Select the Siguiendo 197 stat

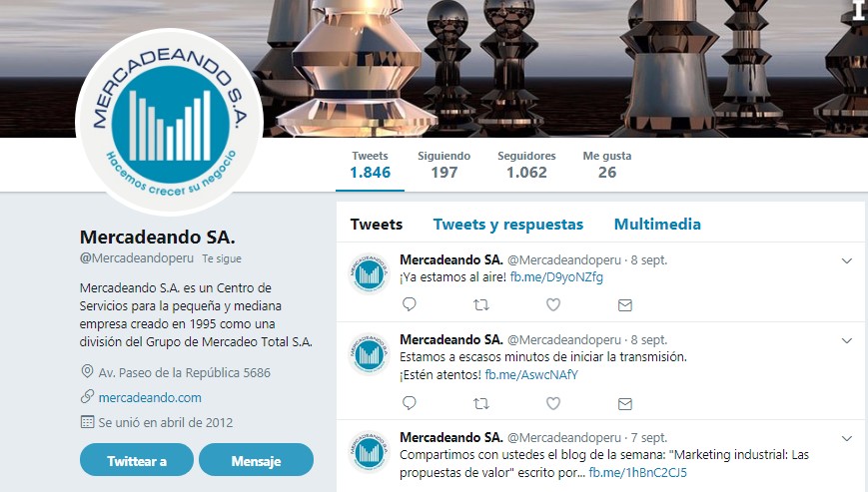click(x=443, y=165)
